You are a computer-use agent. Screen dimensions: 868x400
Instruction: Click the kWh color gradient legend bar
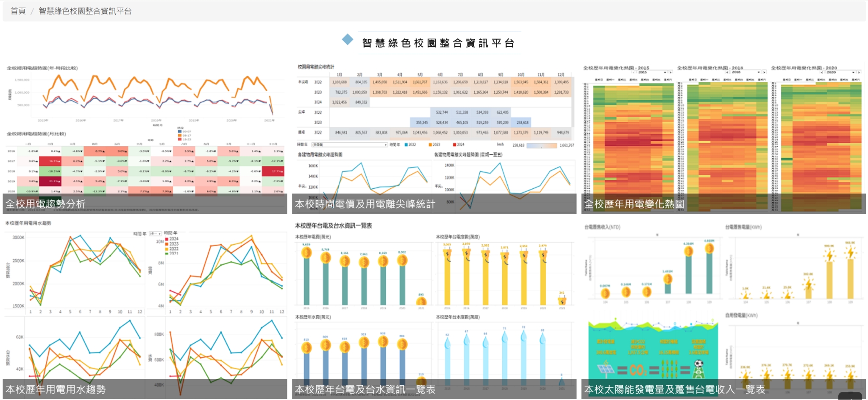pos(541,145)
